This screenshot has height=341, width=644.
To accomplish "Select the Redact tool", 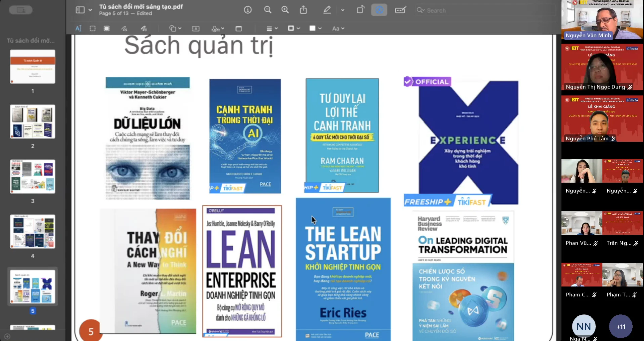I will coord(107,28).
